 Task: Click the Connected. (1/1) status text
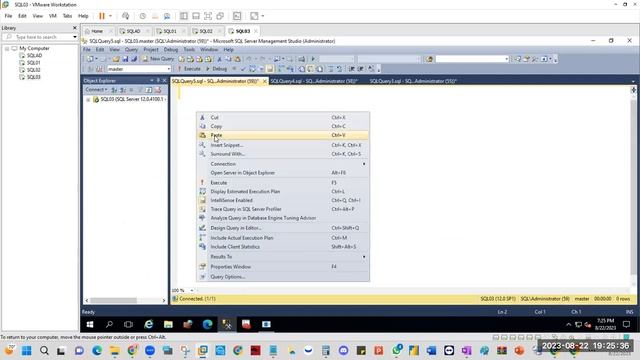click(x=198, y=299)
